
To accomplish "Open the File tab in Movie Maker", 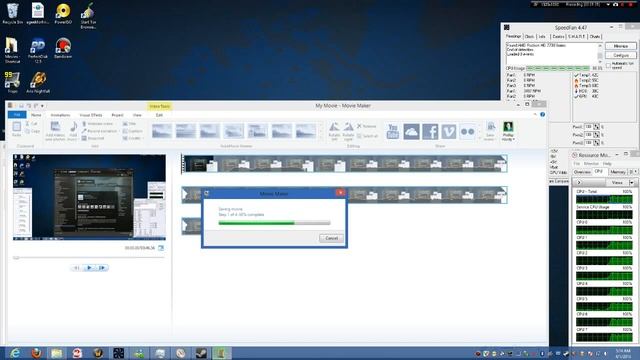I will click(x=17, y=115).
